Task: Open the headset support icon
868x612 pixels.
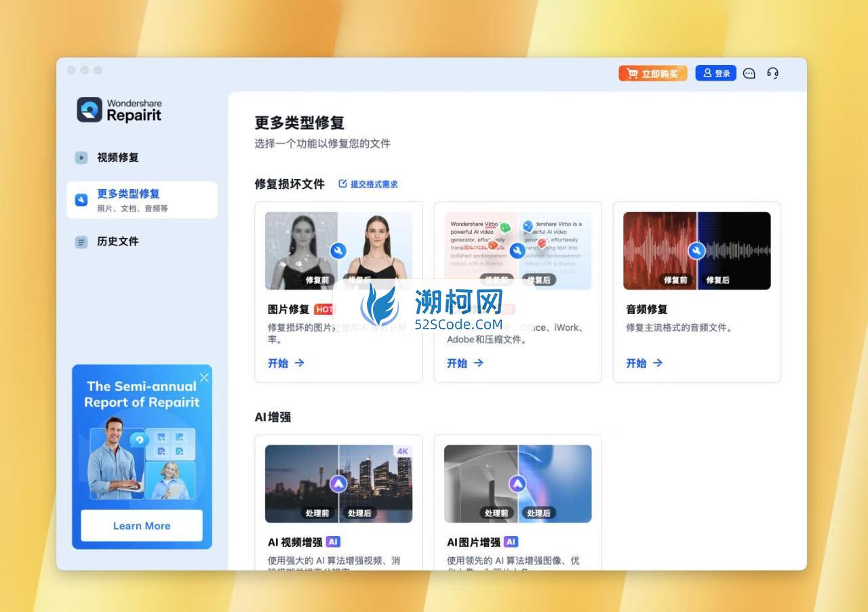Action: pos(772,73)
